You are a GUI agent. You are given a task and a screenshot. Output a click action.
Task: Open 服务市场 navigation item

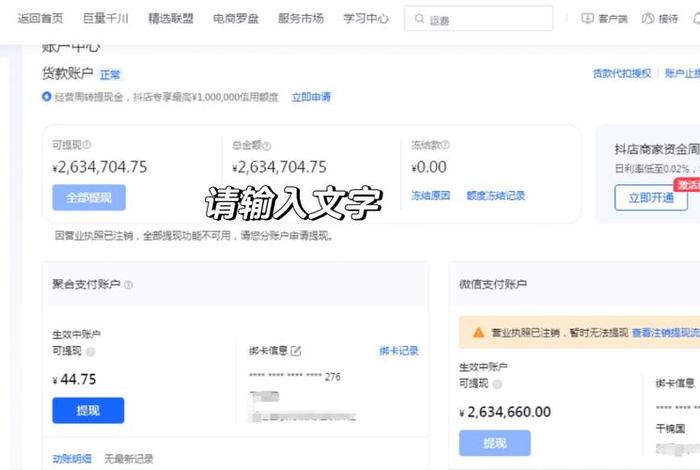301,18
